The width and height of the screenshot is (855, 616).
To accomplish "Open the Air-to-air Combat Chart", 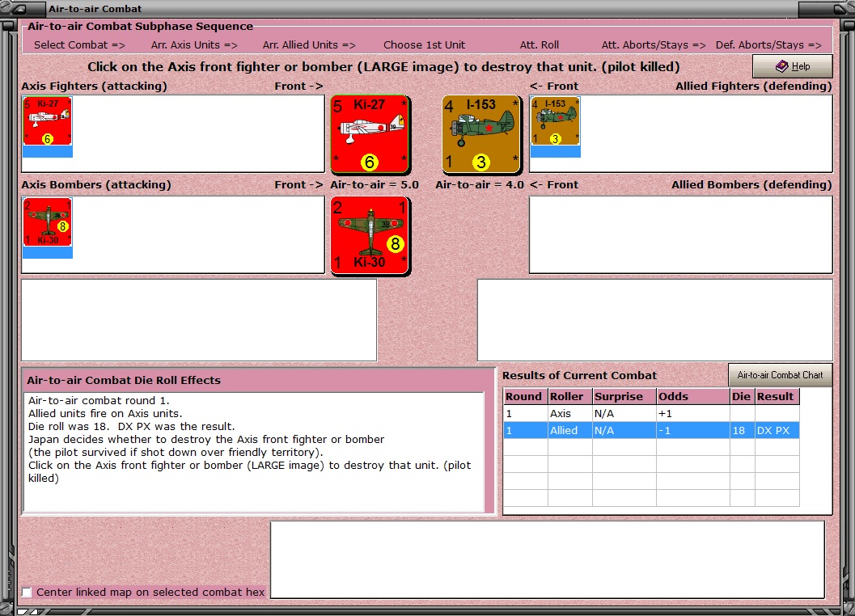I will coord(781,375).
